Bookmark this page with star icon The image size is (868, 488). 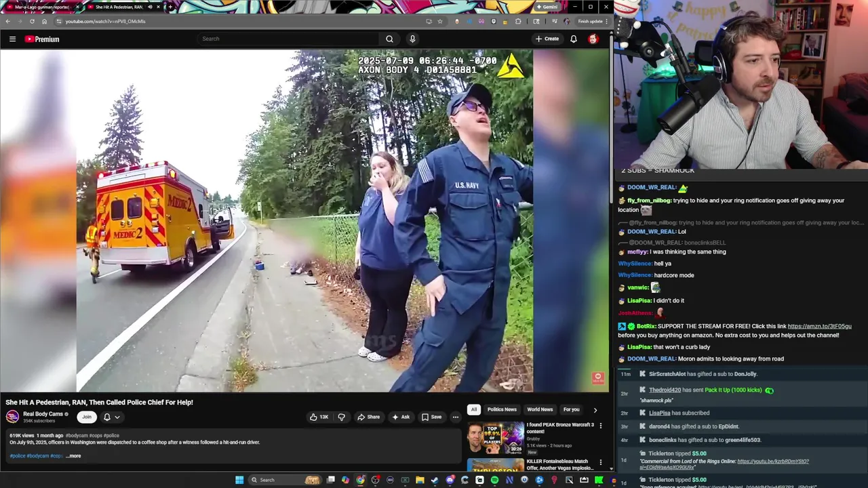point(439,21)
